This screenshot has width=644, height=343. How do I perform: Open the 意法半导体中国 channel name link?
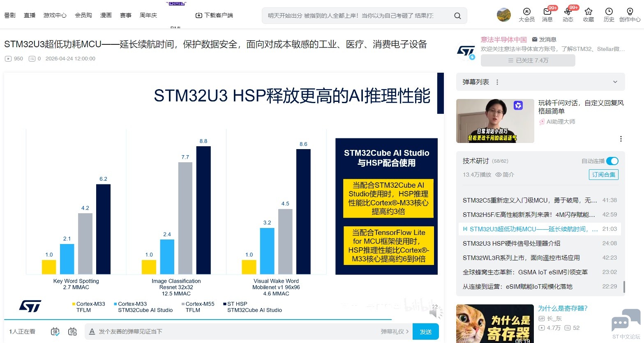pyautogui.click(x=504, y=39)
